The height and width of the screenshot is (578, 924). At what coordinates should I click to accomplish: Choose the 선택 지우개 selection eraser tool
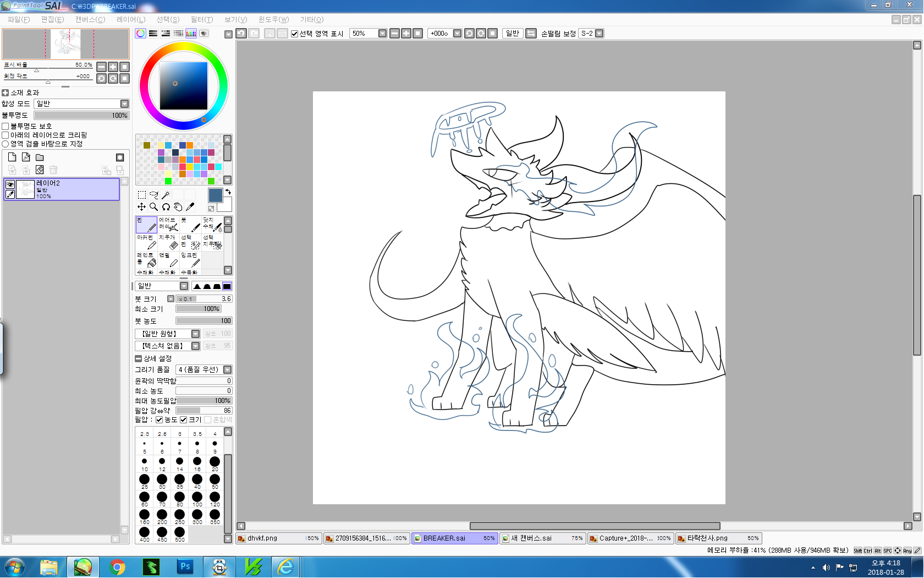tap(212, 242)
